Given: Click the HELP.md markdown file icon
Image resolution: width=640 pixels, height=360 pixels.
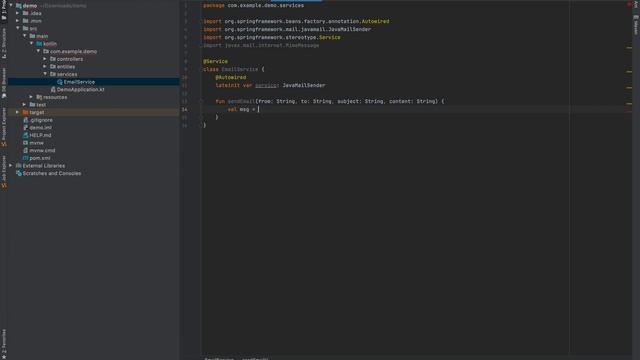Looking at the screenshot, I should tap(25, 135).
